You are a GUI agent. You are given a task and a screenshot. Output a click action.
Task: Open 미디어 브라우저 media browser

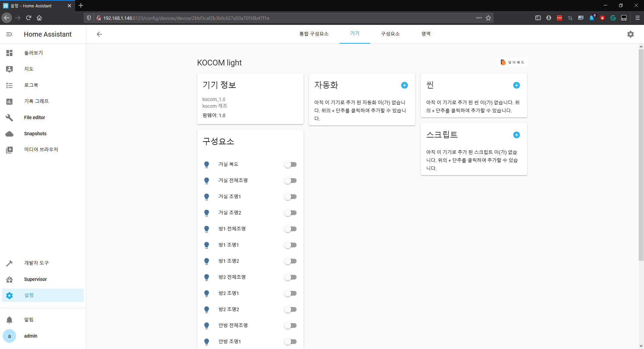click(43, 150)
